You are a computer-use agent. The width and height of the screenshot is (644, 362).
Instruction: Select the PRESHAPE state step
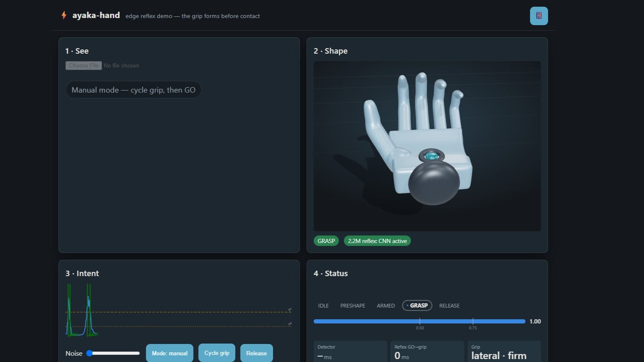point(353,305)
